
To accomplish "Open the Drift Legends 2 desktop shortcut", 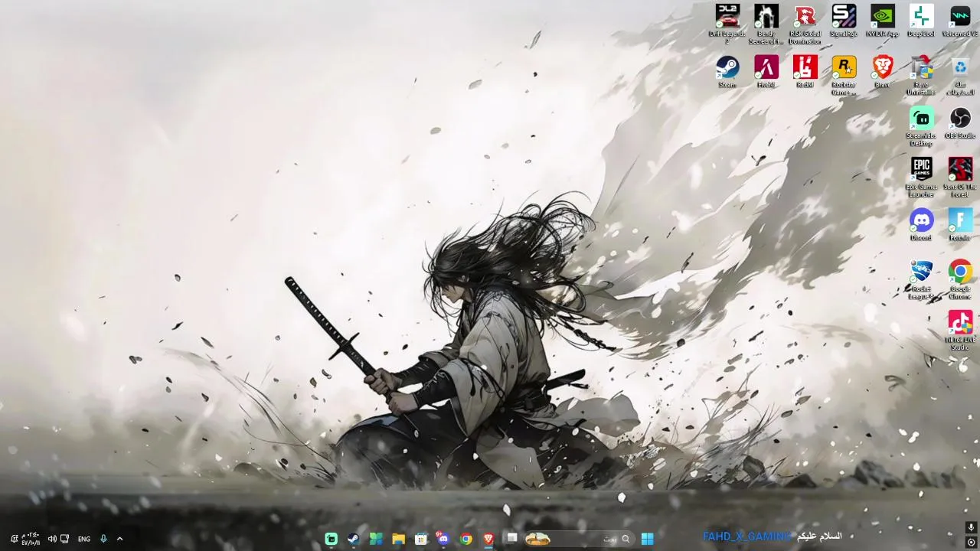I will 727,24.
